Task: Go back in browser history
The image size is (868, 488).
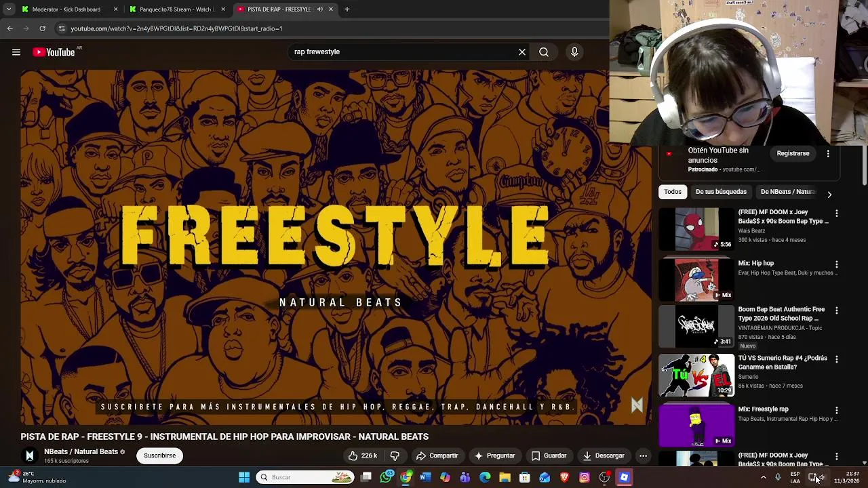Action: point(9,28)
